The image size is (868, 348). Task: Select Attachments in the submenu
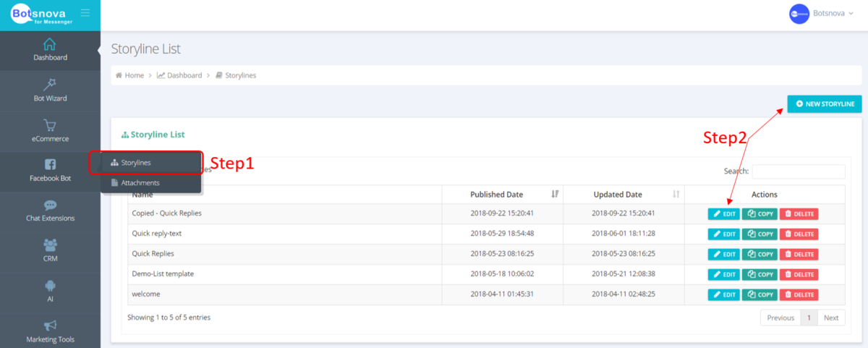(140, 183)
